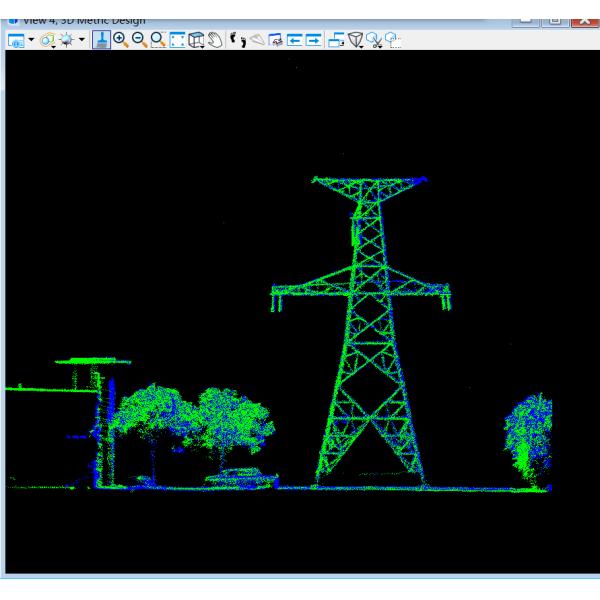The image size is (600, 600).
Task: Click the Update View brush icon
Action: [103, 38]
